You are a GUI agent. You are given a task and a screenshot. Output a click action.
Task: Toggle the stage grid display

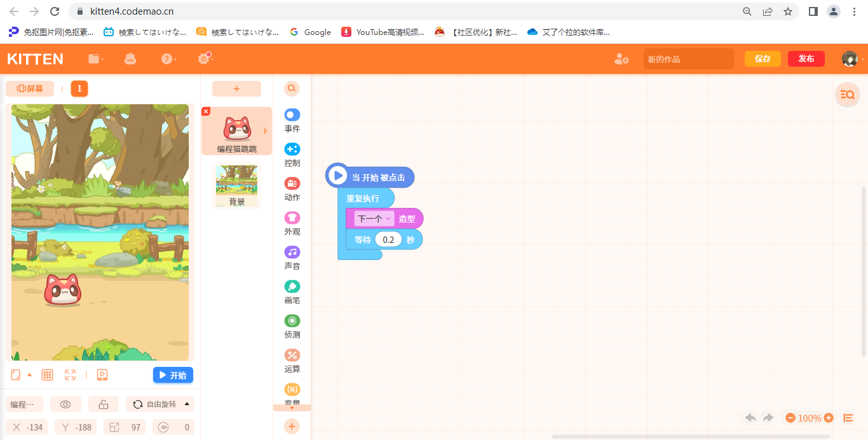(47, 375)
